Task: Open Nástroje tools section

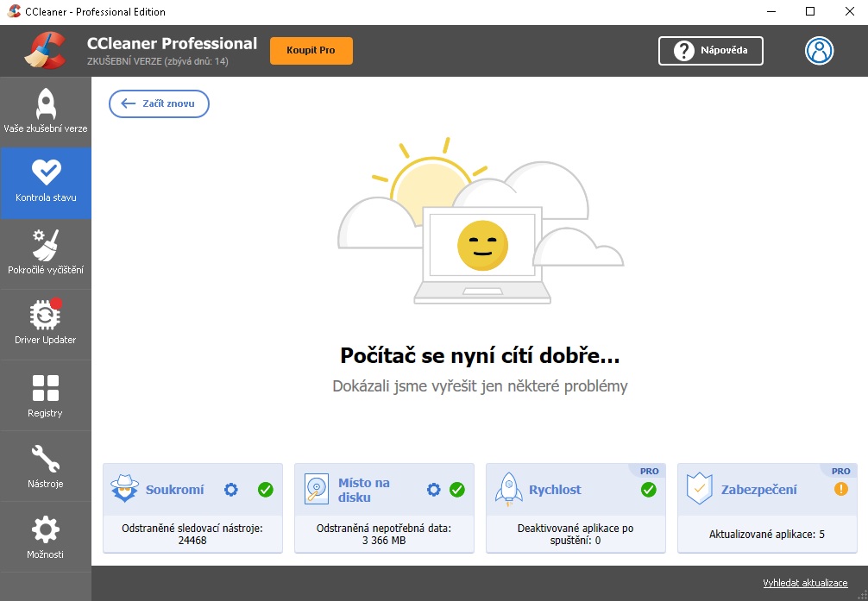Action: (x=46, y=466)
